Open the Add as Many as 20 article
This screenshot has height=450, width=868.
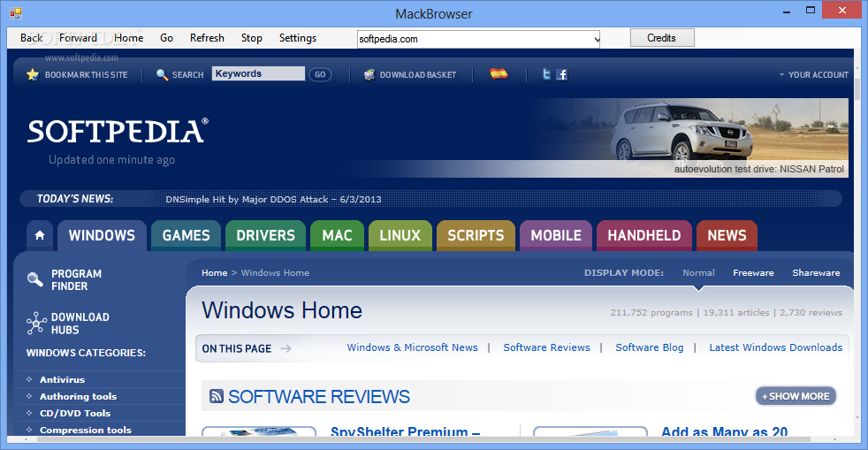pos(724,431)
